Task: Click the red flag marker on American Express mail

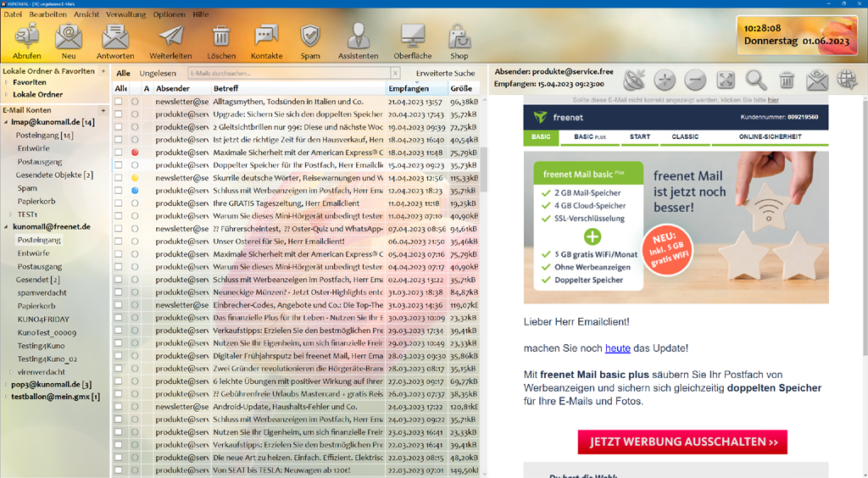Action: coord(135,153)
